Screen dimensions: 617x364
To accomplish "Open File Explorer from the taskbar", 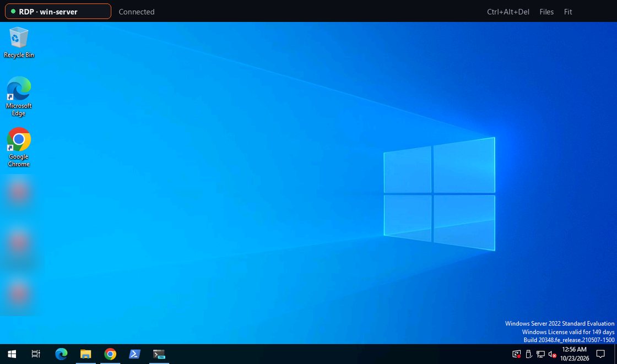I will (86, 354).
